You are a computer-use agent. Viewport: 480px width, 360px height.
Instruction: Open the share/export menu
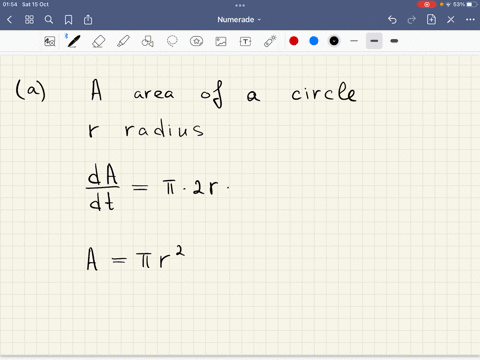pyautogui.click(x=88, y=20)
